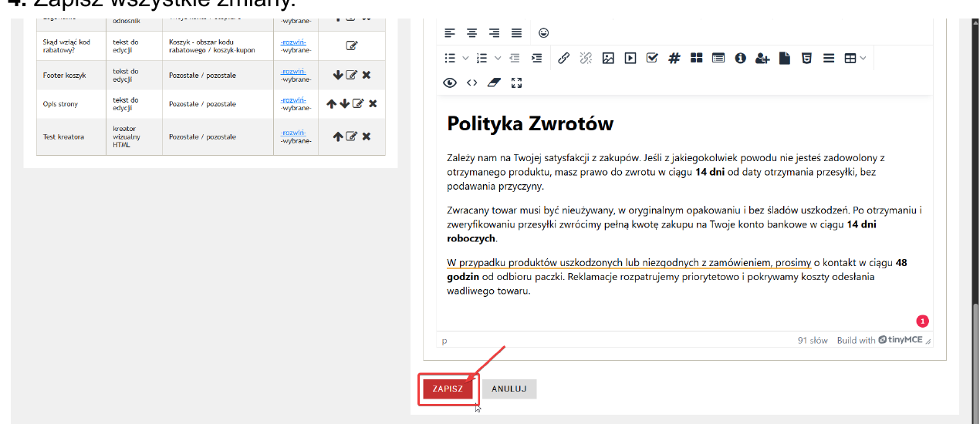980x424 pixels.
Task: Click 'kreator wizualny HTML' type cell
Action: [134, 136]
